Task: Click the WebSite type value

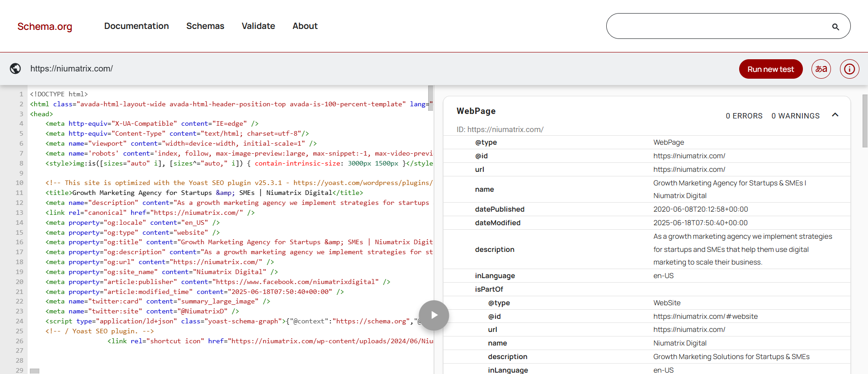Action: click(x=667, y=303)
